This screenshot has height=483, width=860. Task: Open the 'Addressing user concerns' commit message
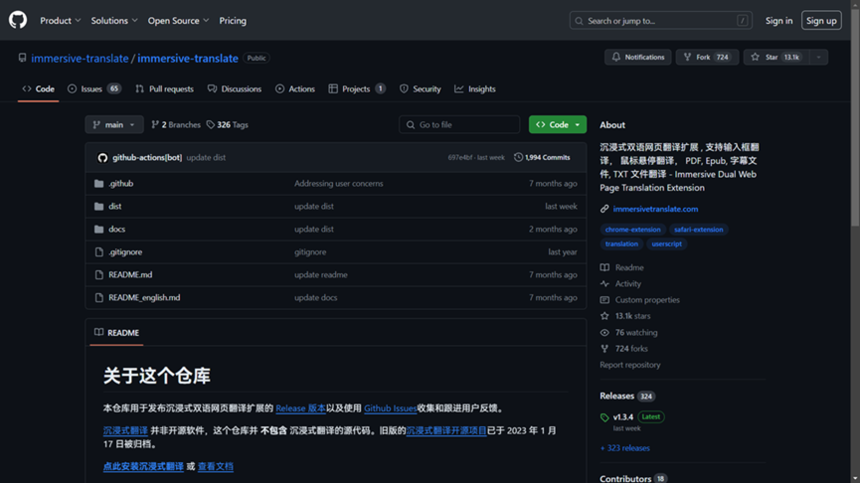coord(338,184)
